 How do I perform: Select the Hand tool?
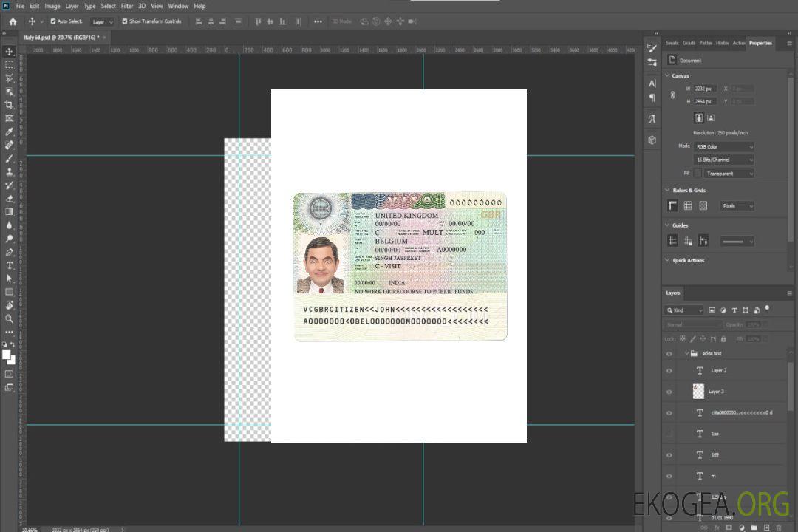click(9, 305)
